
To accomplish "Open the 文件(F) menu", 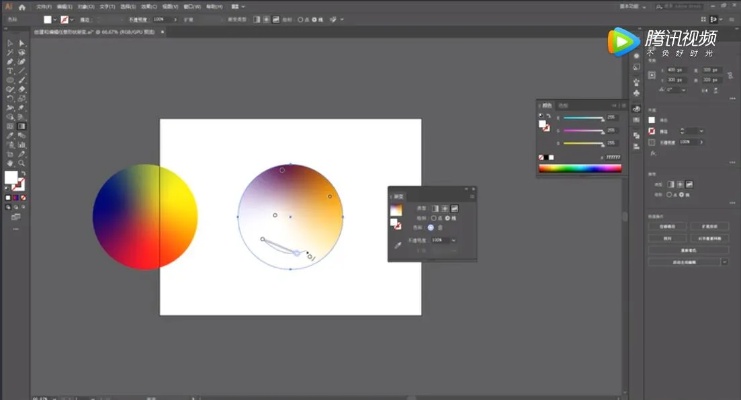I will tap(43, 7).
